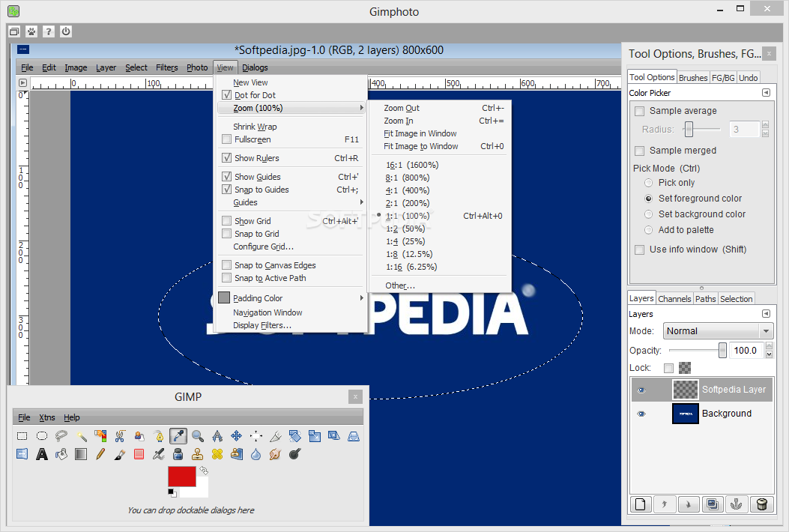Select the Scissors Select tool
This screenshot has height=532, width=789.
click(120, 436)
